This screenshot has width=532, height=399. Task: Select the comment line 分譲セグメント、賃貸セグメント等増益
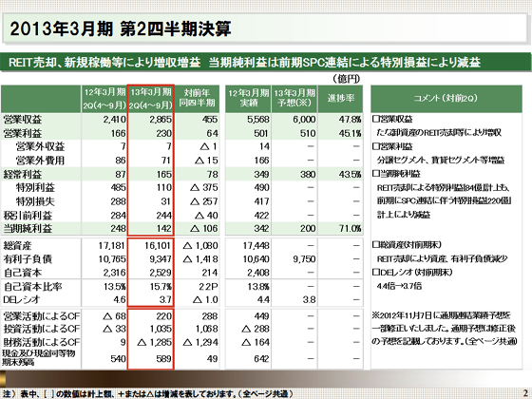click(441, 160)
